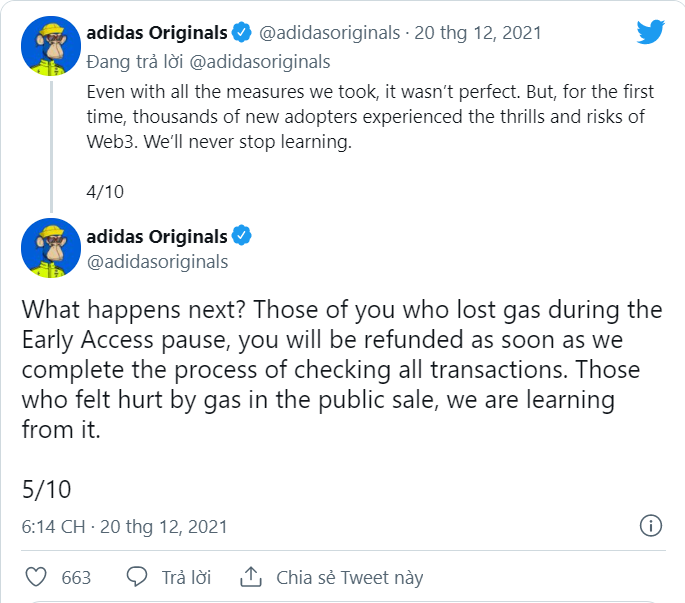Screen dimensions: 685x603
Task: Open second adidas Originals ape avatar
Action: 50,248
